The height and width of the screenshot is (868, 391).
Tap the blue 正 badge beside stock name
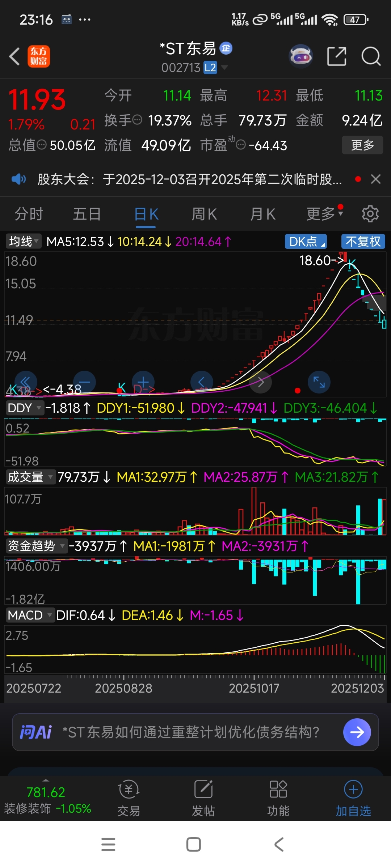(226, 48)
